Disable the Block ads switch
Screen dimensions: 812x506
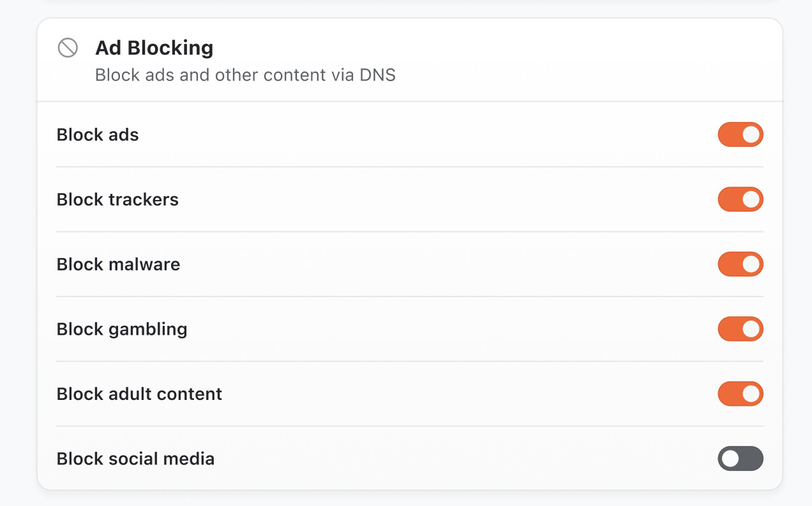(x=740, y=135)
